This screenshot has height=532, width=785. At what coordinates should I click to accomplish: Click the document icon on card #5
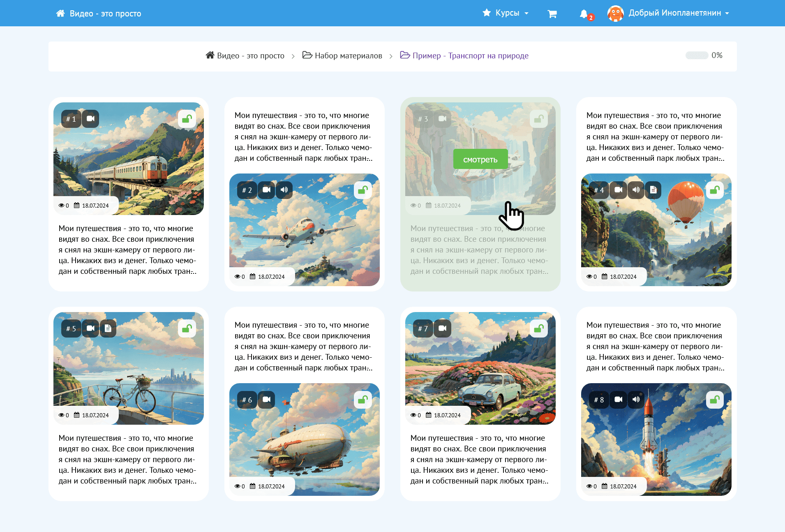108,328
